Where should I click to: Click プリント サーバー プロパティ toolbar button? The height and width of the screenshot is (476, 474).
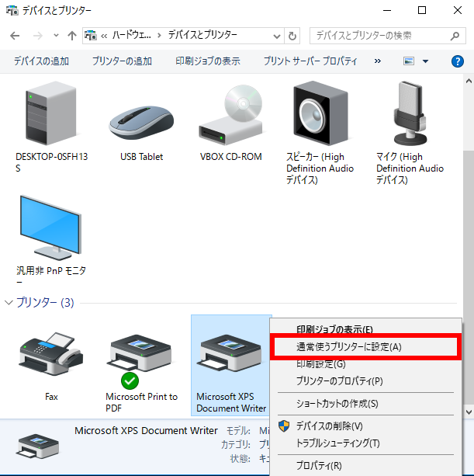310,61
